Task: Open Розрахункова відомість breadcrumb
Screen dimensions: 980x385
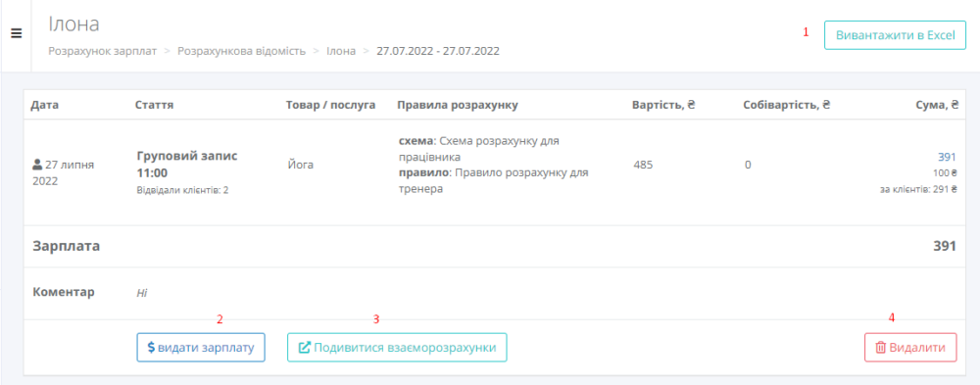Action: (x=242, y=51)
